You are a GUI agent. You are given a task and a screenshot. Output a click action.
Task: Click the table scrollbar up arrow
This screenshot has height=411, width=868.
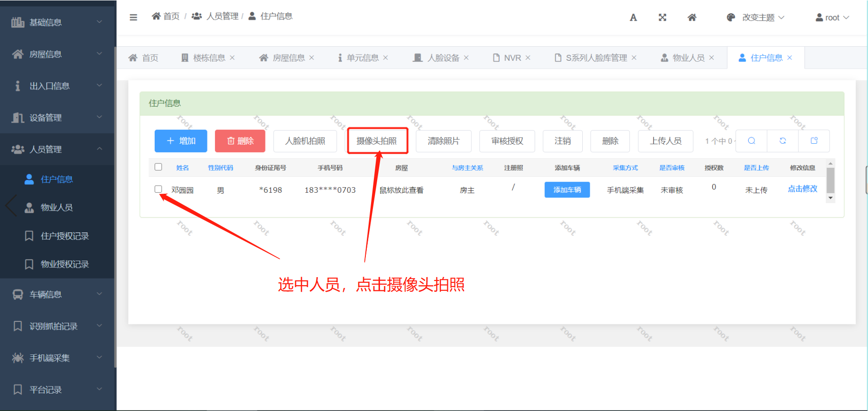pyautogui.click(x=831, y=164)
